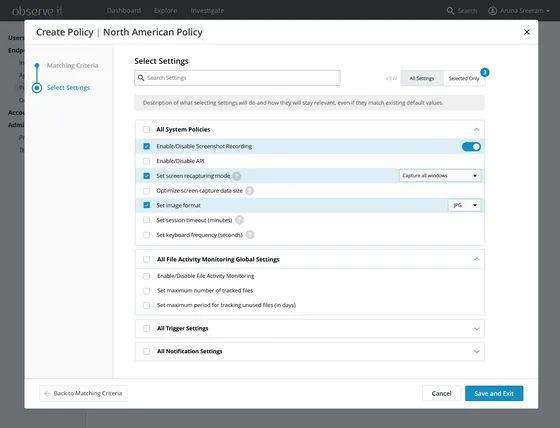Click help icon beside Set screen recapturing mode

(x=236, y=176)
